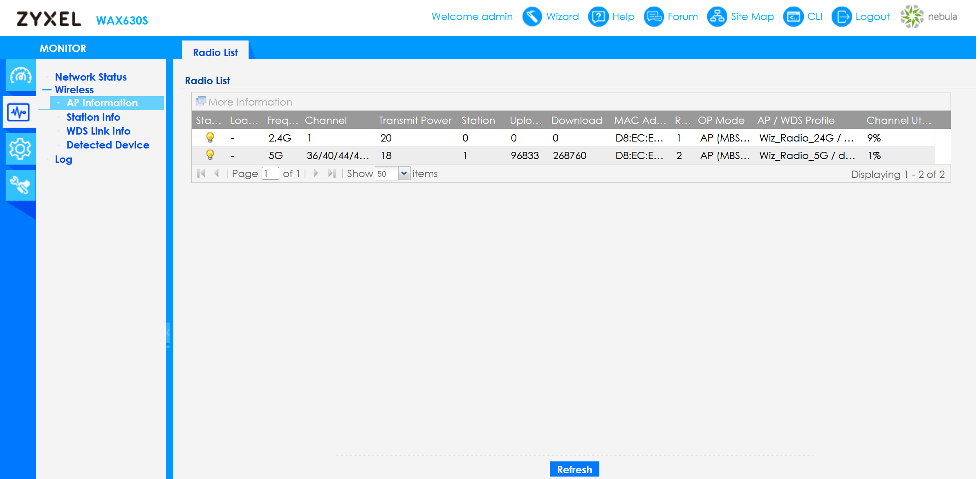The image size is (980, 479).
Task: Open the Forum chat icon
Action: tap(653, 17)
